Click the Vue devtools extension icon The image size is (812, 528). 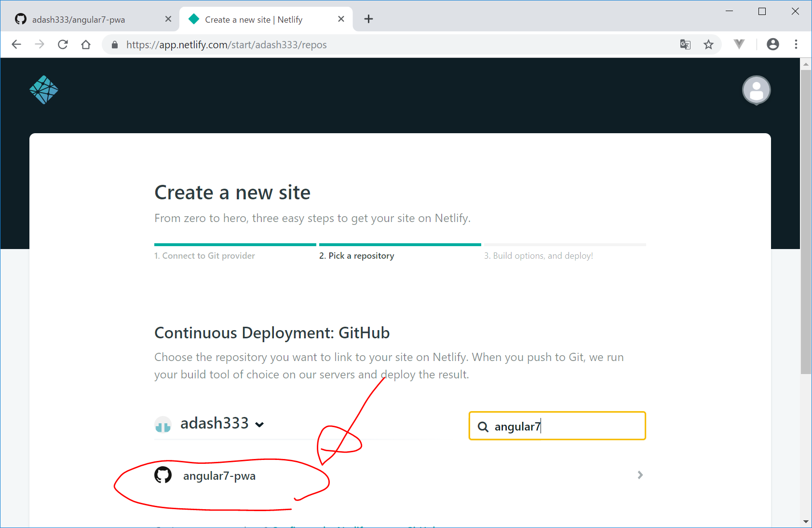click(739, 44)
